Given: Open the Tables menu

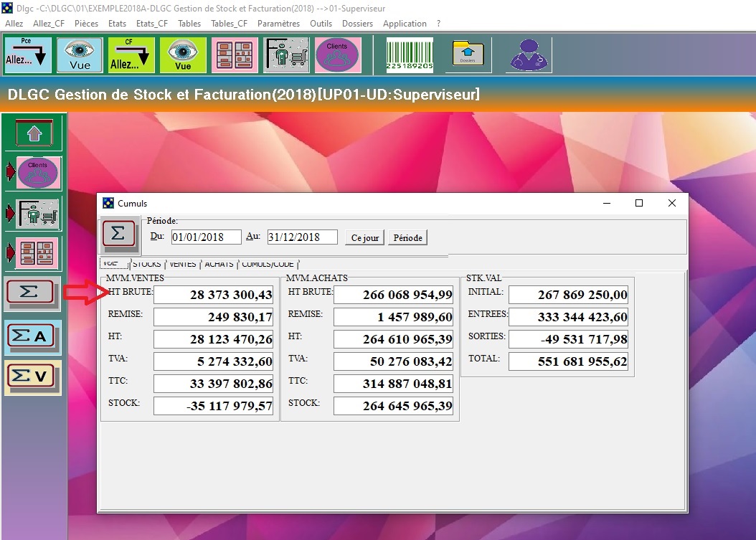Looking at the screenshot, I should (x=189, y=24).
